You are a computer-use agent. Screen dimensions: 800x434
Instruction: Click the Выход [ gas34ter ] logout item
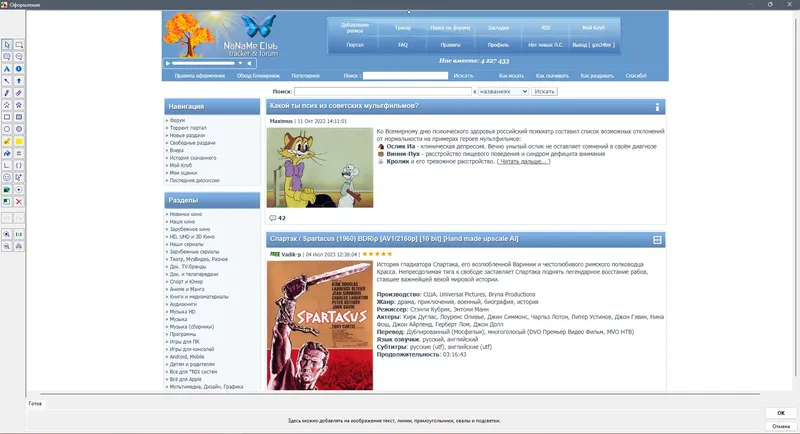click(593, 45)
